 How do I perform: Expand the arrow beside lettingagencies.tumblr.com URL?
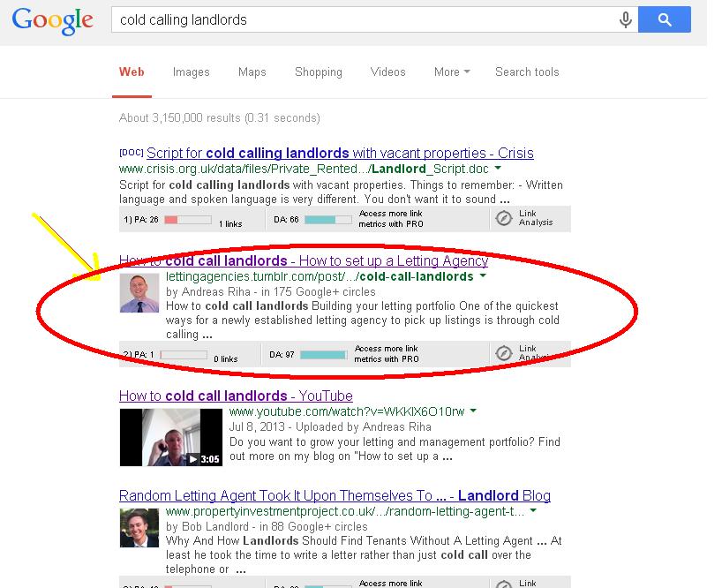pyautogui.click(x=483, y=276)
